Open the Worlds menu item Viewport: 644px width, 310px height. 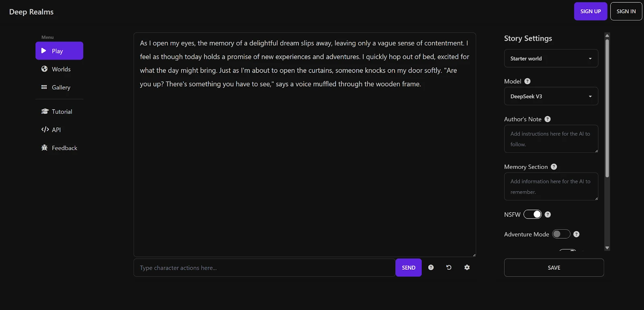pos(61,69)
